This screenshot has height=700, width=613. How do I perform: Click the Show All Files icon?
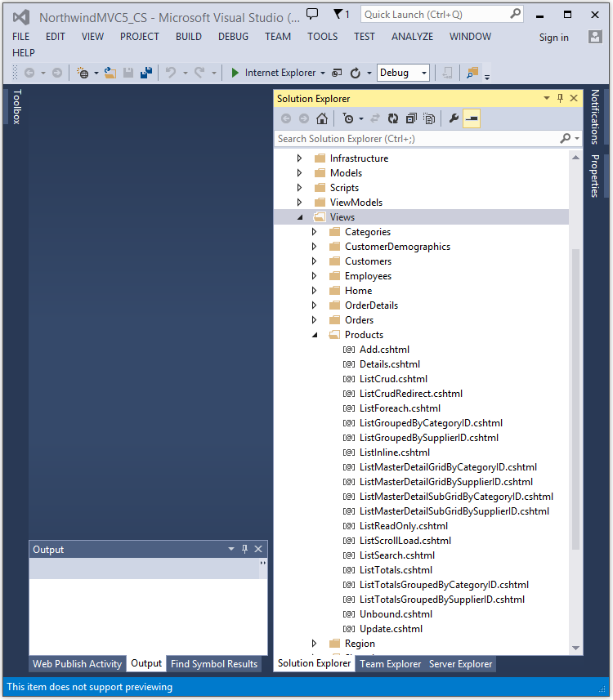[429, 118]
